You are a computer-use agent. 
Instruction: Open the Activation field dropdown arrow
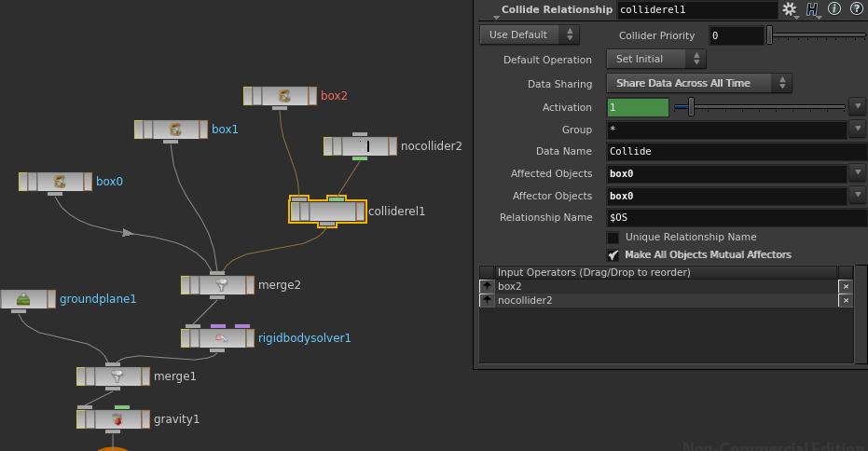[x=858, y=106]
